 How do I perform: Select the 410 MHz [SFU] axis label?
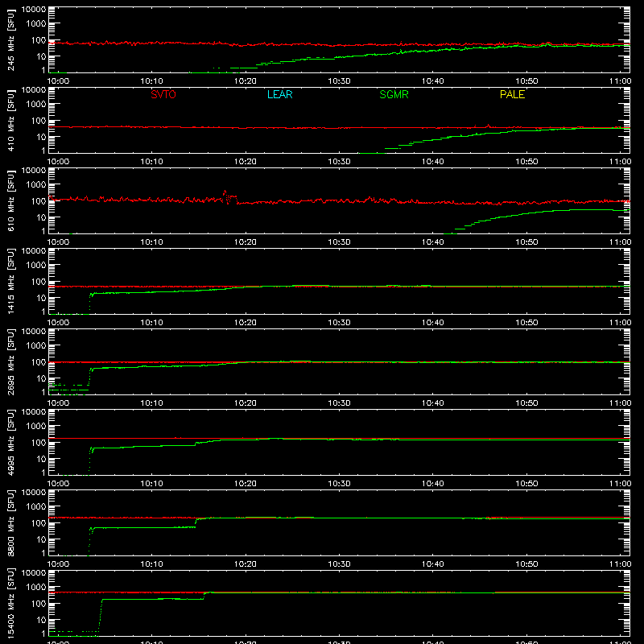(x=11, y=120)
